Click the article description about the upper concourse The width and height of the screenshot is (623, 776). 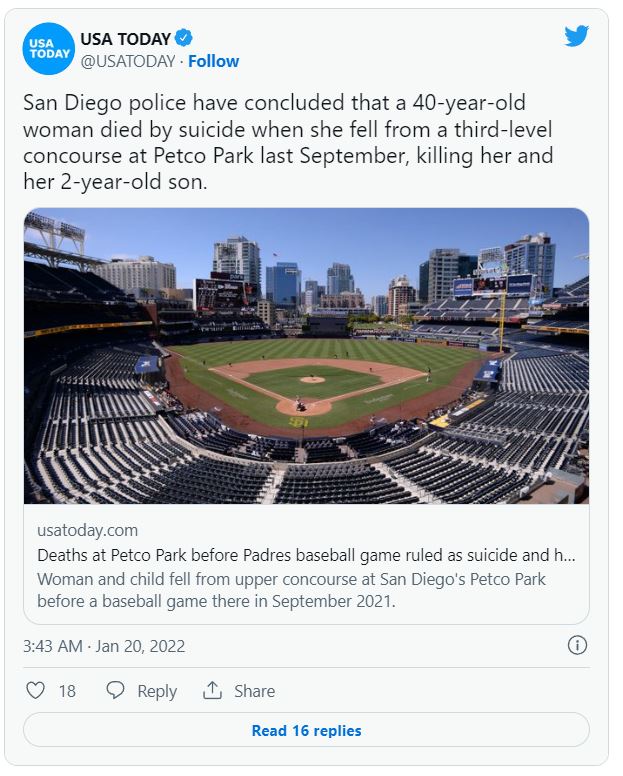click(292, 590)
